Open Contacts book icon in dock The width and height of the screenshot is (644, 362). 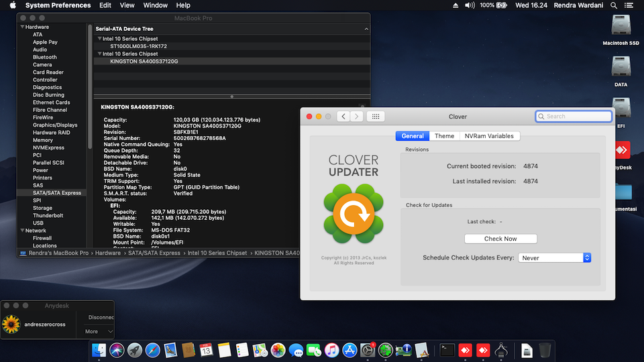pos(188,350)
